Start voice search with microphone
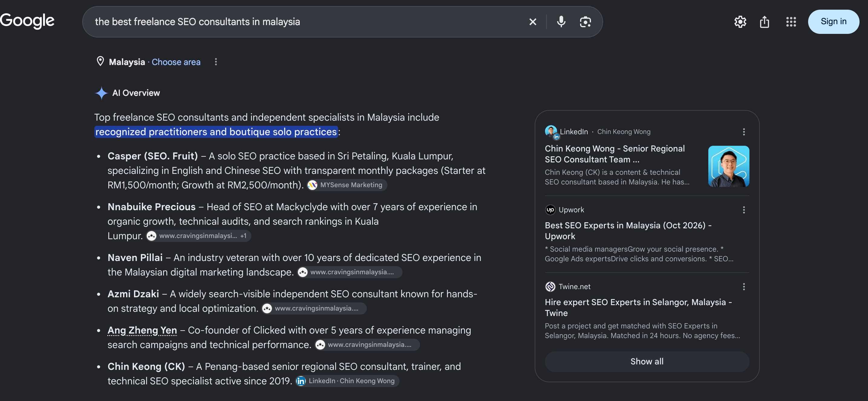Image resolution: width=868 pixels, height=401 pixels. 561,22
